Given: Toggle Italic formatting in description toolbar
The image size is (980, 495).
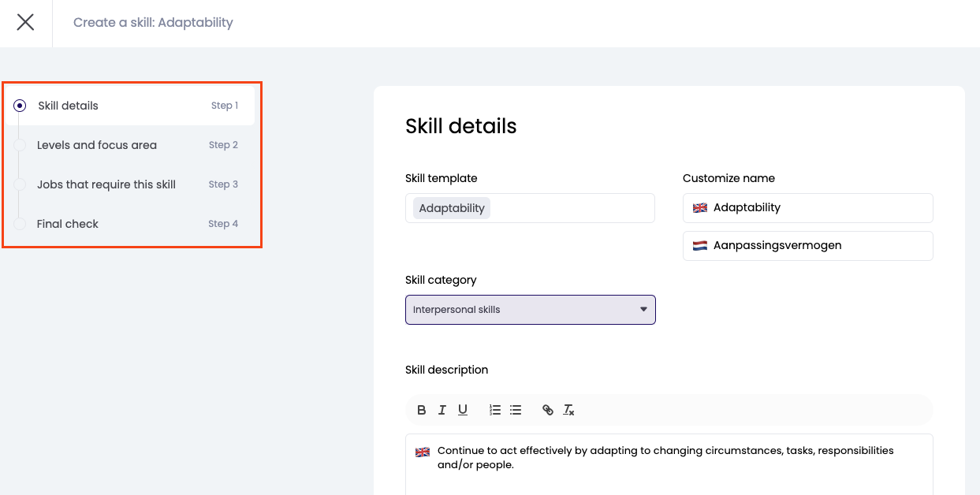Looking at the screenshot, I should (442, 410).
